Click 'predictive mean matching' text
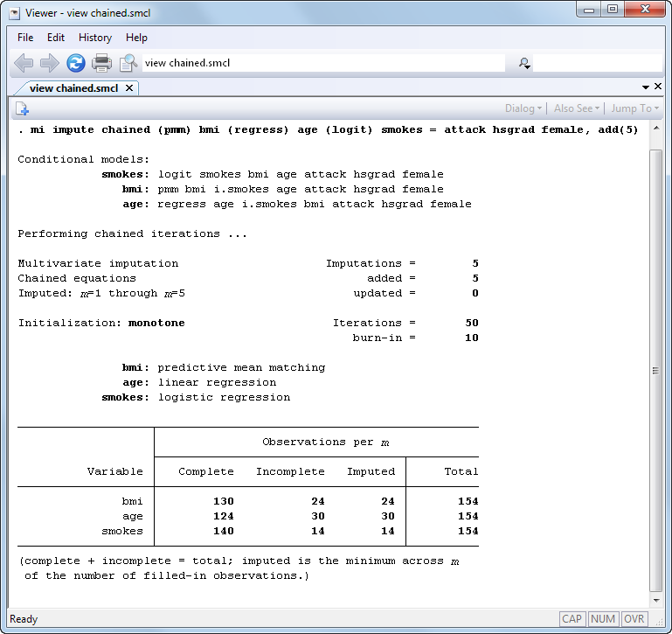Viewport: 672px width, 634px height. point(241,367)
